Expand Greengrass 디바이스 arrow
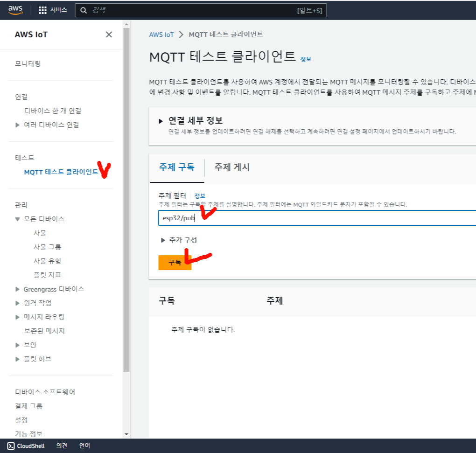 [x=18, y=289]
